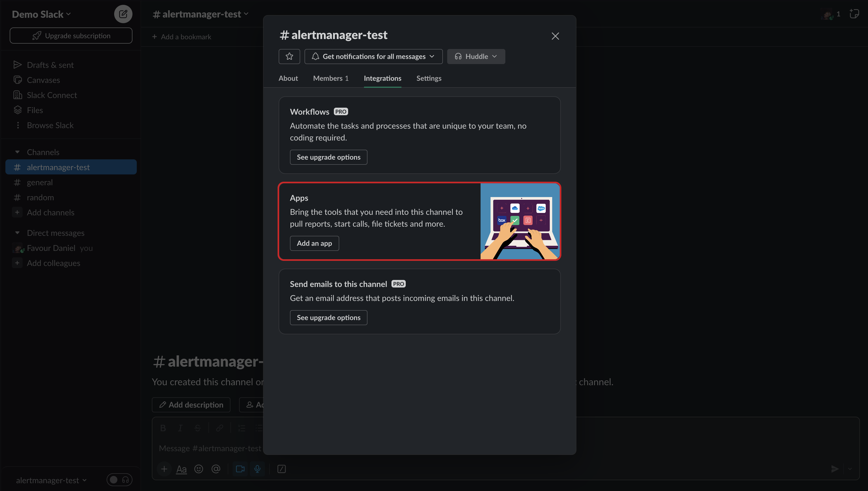Image resolution: width=868 pixels, height=491 pixels.
Task: Open the Settings tab
Action: coord(429,78)
